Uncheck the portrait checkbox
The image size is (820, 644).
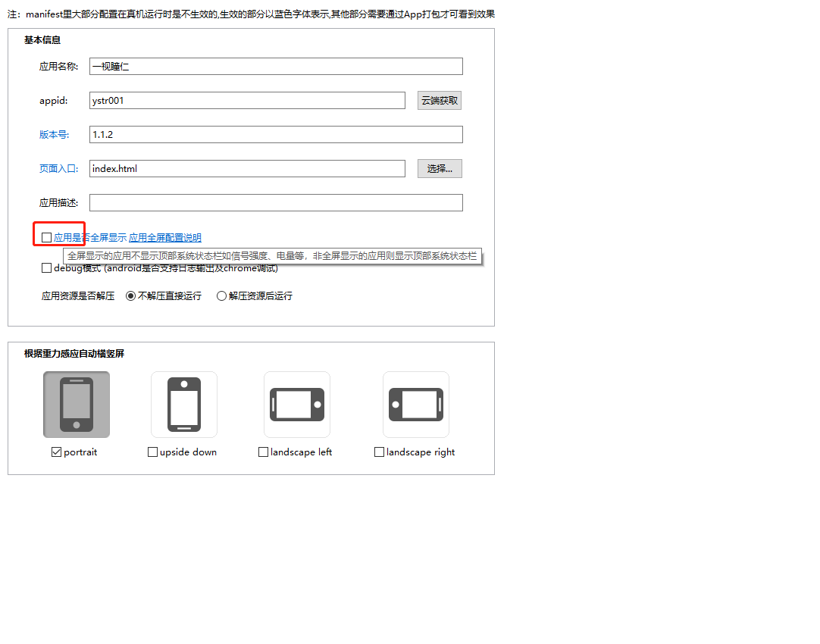click(x=57, y=452)
